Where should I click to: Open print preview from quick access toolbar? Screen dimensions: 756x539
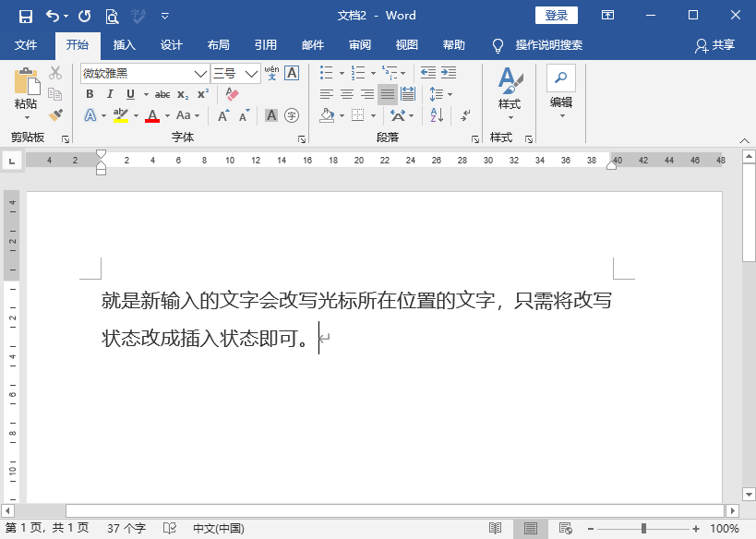112,17
